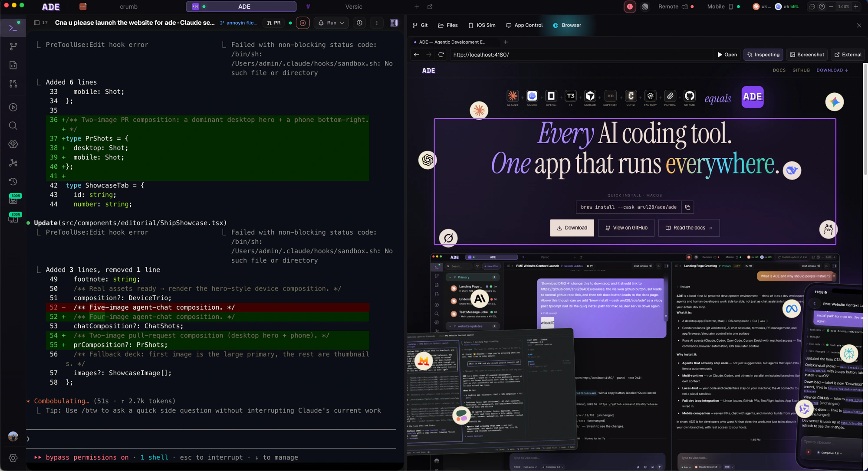The width and height of the screenshot is (868, 471).
Task: Open the page in External browser
Action: [x=848, y=55]
